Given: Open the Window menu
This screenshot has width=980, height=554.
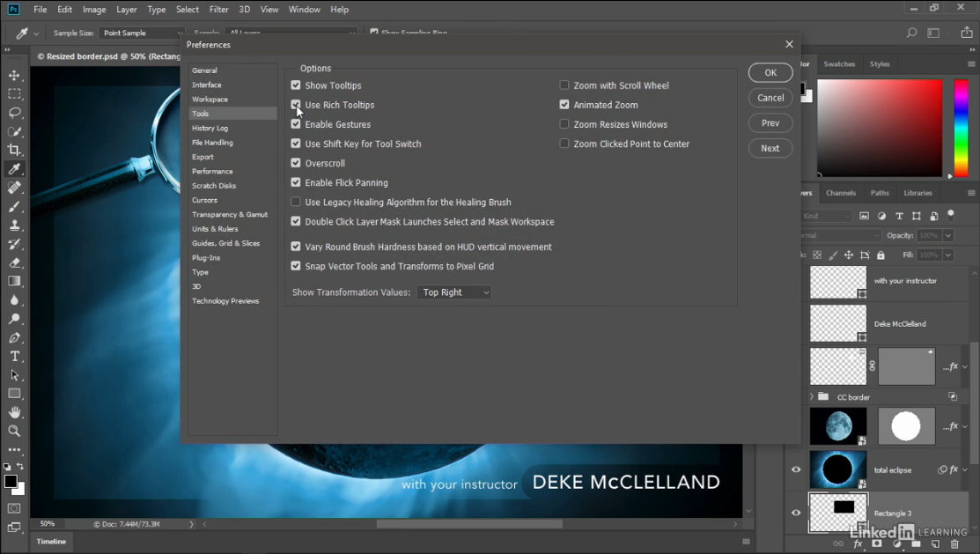Looking at the screenshot, I should pyautogui.click(x=305, y=10).
